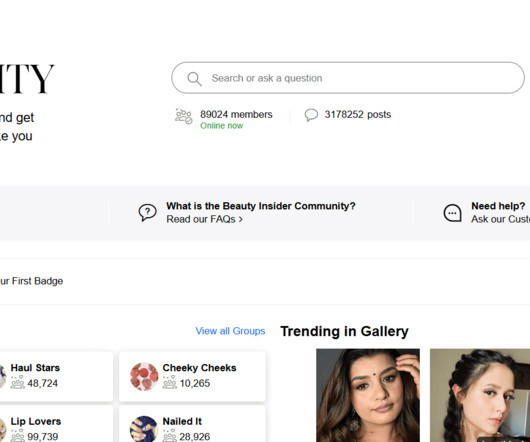Open the Nailed It group

tap(182, 421)
